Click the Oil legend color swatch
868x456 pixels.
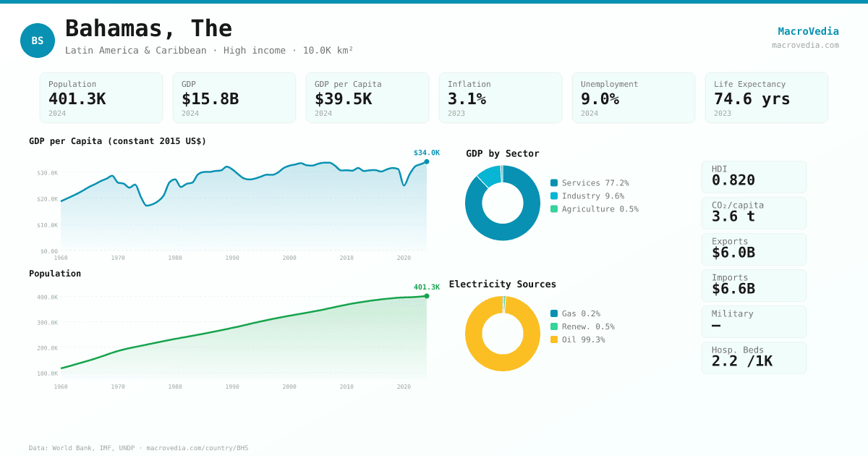(x=554, y=339)
